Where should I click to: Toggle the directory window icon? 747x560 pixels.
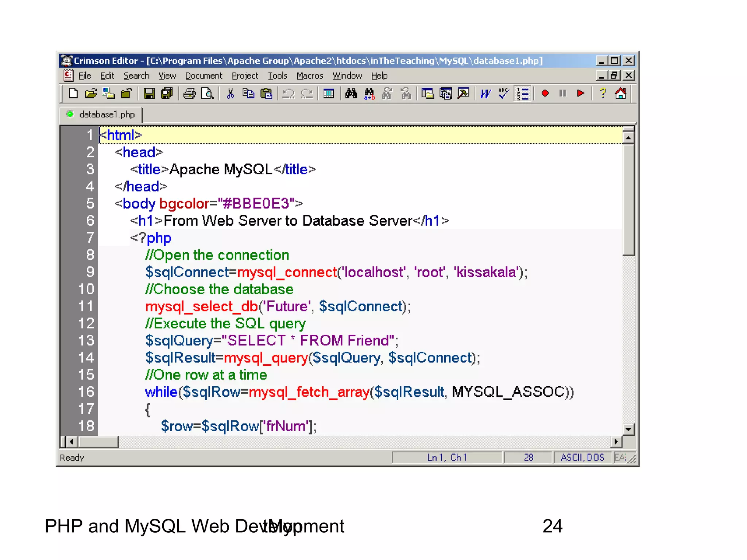[427, 94]
